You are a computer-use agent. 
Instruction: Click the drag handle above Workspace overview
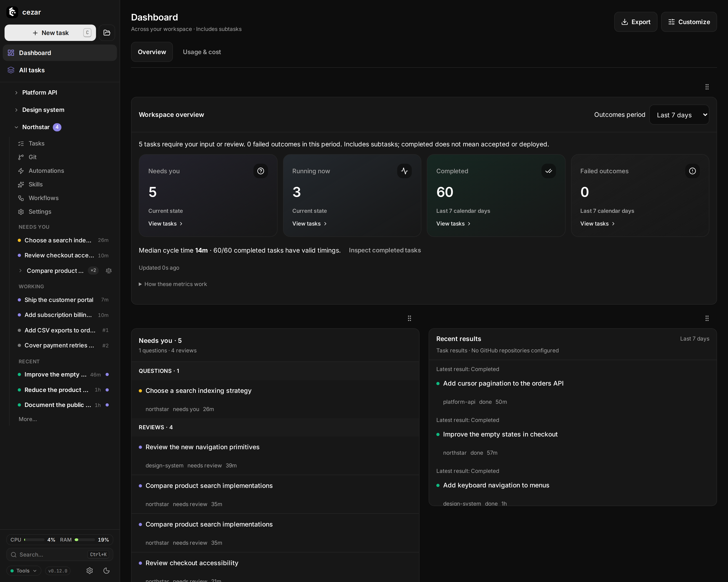(707, 87)
